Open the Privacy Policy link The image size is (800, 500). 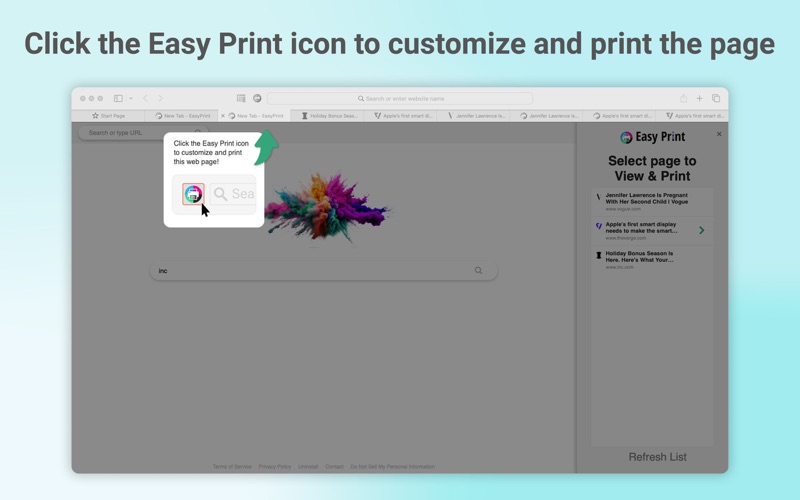pos(274,467)
